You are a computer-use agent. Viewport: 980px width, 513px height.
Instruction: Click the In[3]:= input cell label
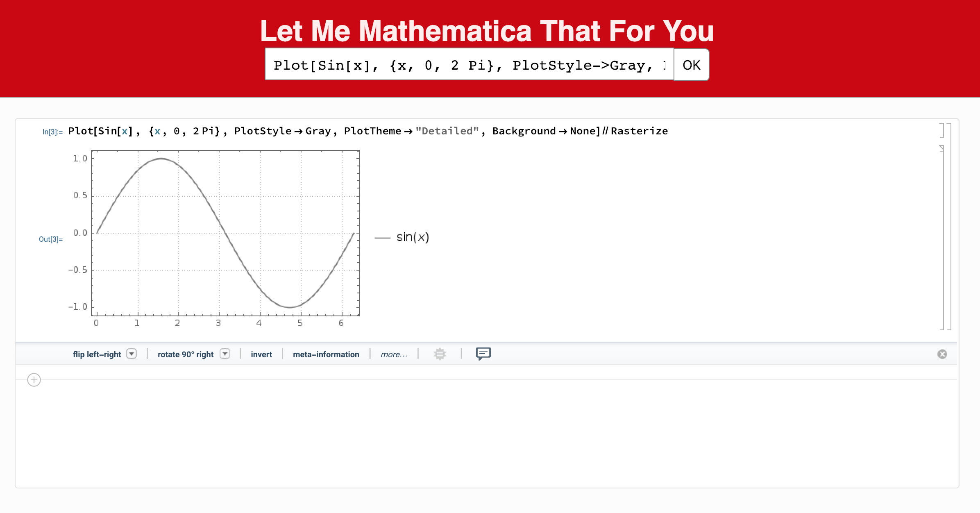point(52,132)
